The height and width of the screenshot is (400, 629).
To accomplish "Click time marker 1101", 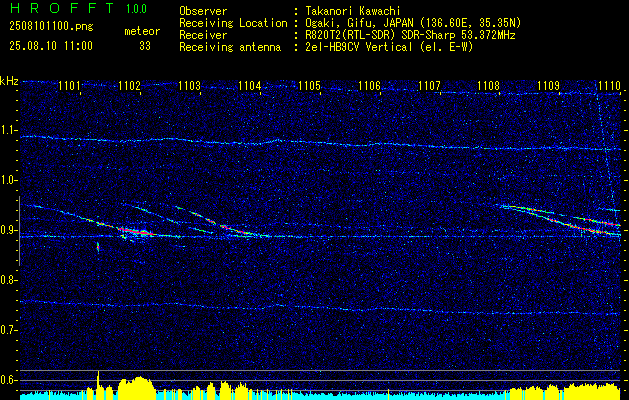I will click(69, 85).
